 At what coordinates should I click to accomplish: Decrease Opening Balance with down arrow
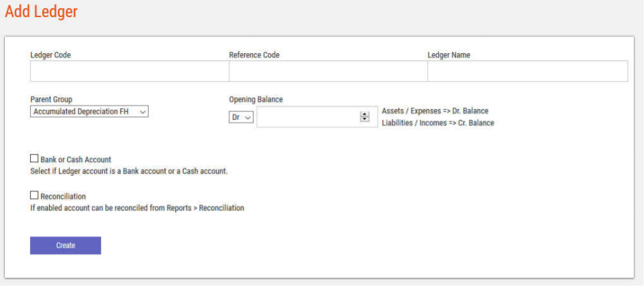point(365,120)
